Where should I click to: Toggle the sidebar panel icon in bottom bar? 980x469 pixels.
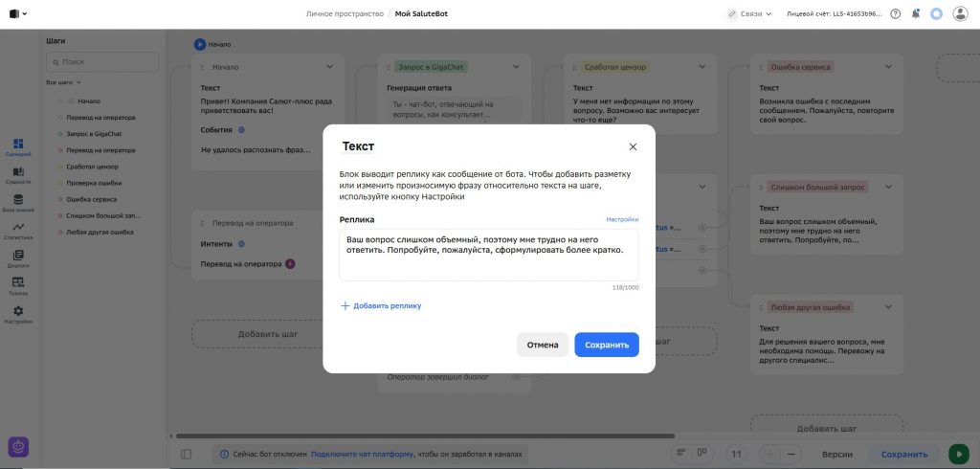point(186,455)
